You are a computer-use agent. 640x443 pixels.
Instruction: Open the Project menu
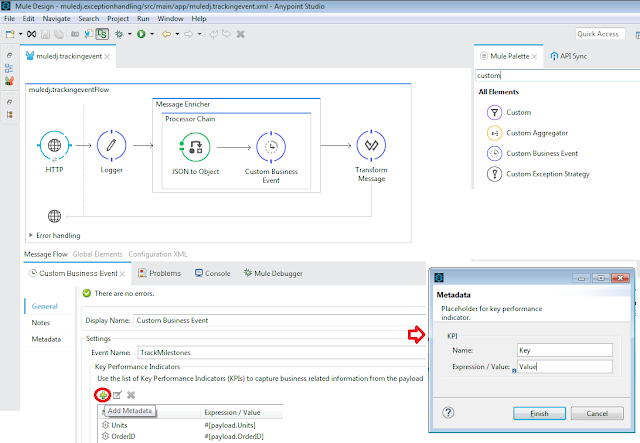pos(118,19)
